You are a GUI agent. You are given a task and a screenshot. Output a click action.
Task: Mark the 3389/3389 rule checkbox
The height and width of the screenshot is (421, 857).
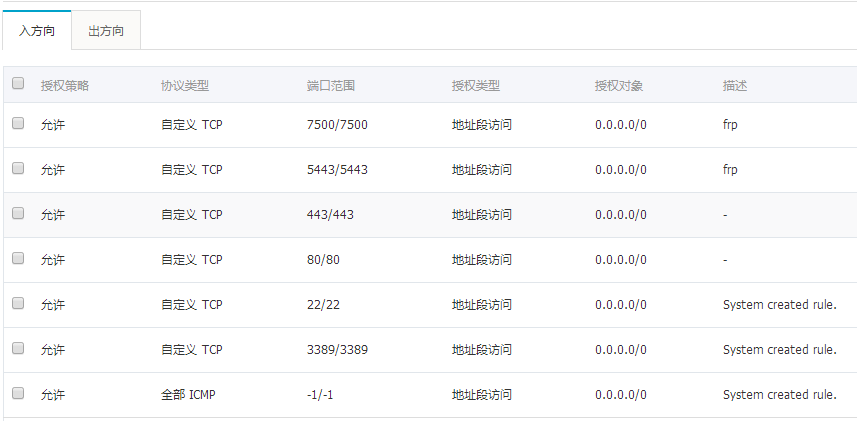pos(18,348)
